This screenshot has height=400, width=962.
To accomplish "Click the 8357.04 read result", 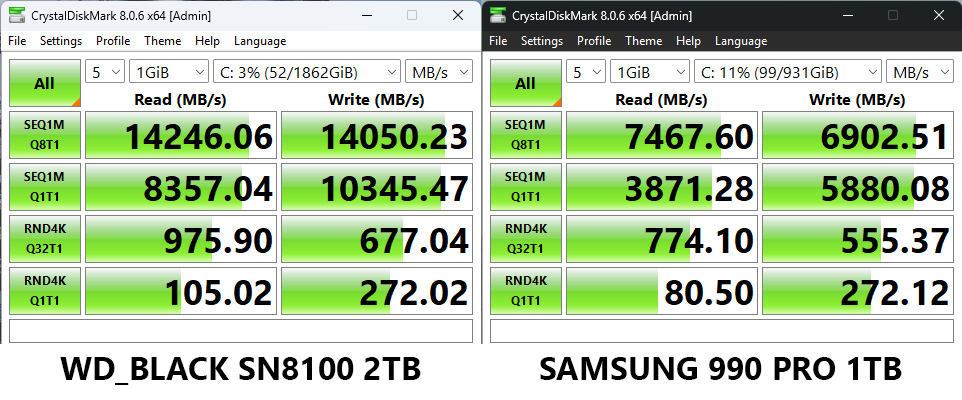I will (181, 188).
